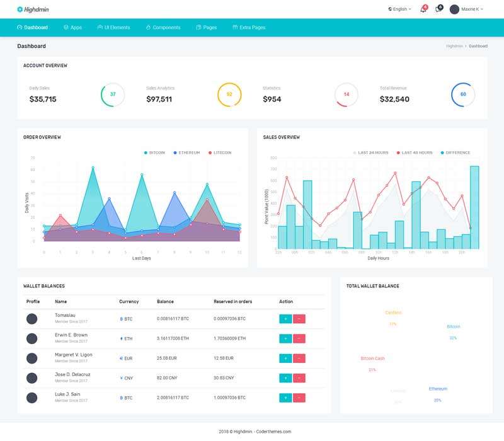Click the minus button for Erwin E. Brown
This screenshot has height=441, width=504.
pyautogui.click(x=299, y=339)
